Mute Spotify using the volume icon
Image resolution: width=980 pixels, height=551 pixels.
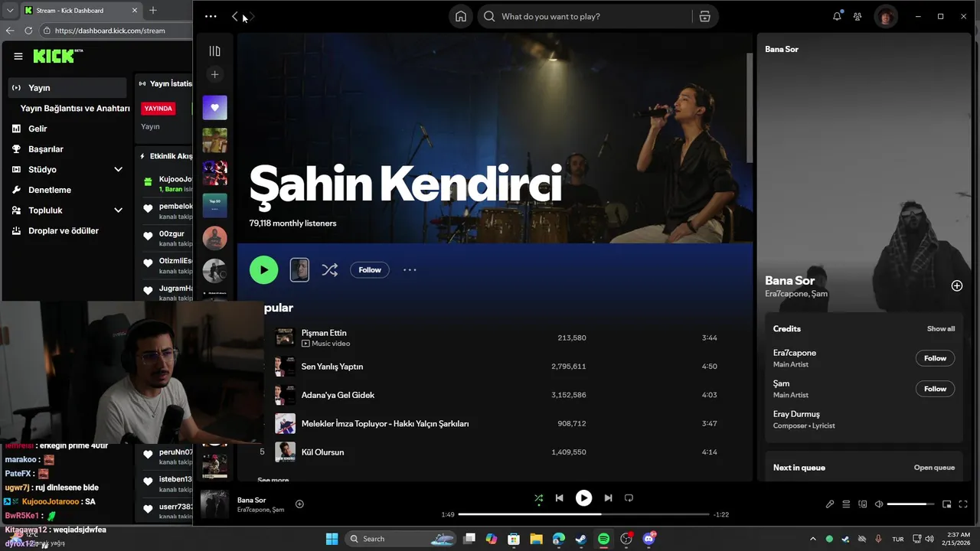[x=879, y=504]
